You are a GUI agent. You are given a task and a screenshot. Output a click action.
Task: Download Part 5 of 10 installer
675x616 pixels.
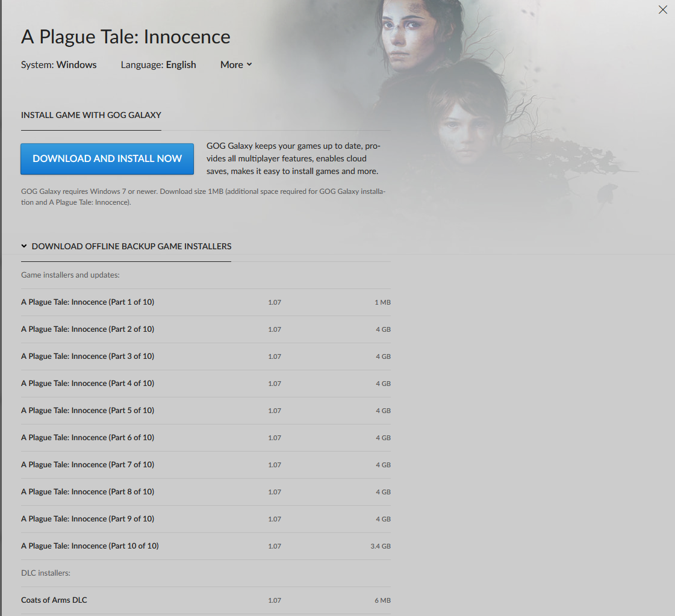[x=206, y=411]
